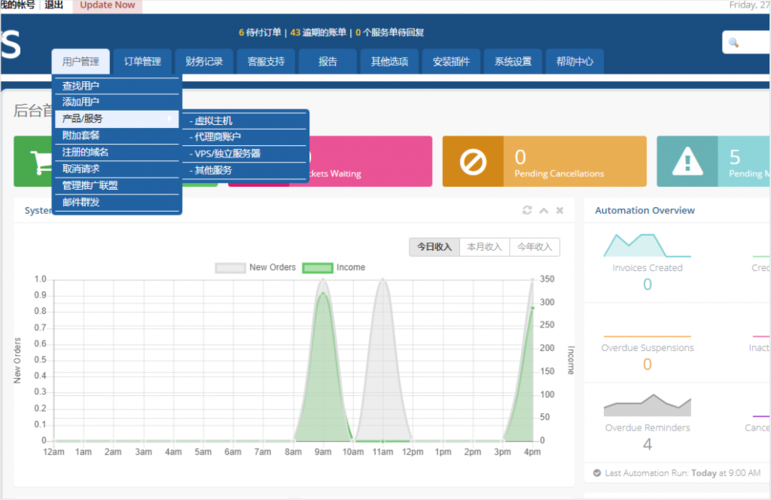Open the 订单管理 dropdown menu
The image size is (771, 500).
(142, 62)
